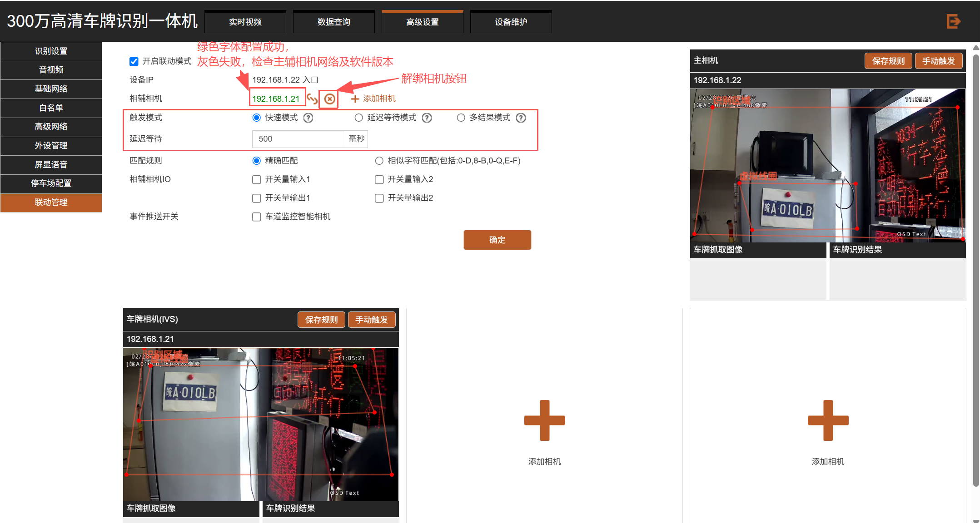980x523 pixels.
Task: Open the 数据查询 tab
Action: point(333,22)
